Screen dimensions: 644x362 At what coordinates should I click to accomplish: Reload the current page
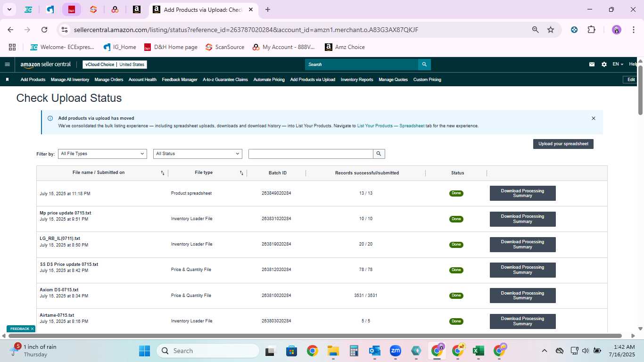click(44, 30)
